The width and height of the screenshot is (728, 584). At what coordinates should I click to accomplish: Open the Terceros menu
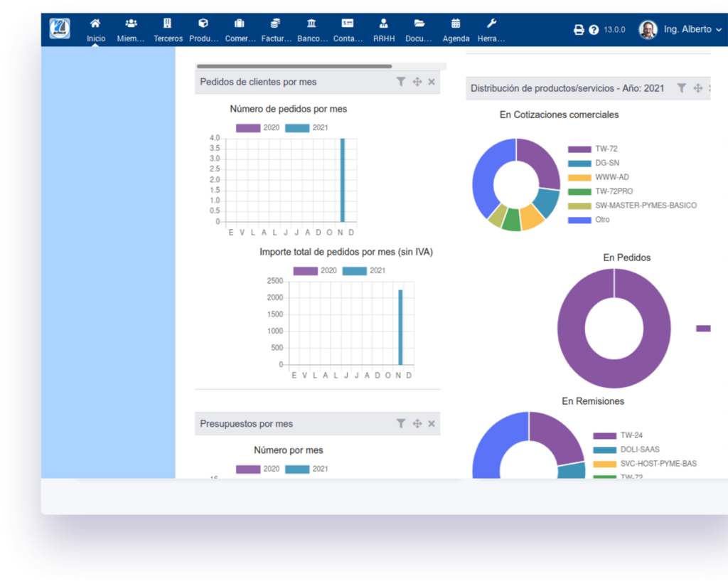168,30
